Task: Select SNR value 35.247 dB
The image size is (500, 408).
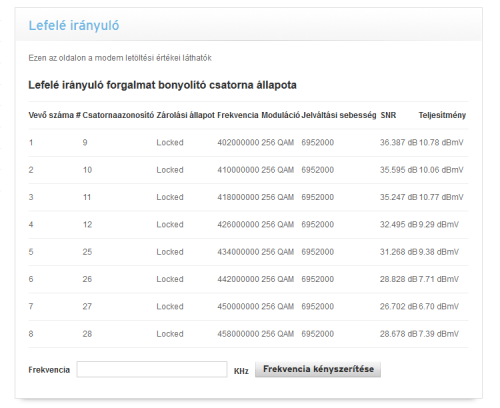Action: coord(398,197)
